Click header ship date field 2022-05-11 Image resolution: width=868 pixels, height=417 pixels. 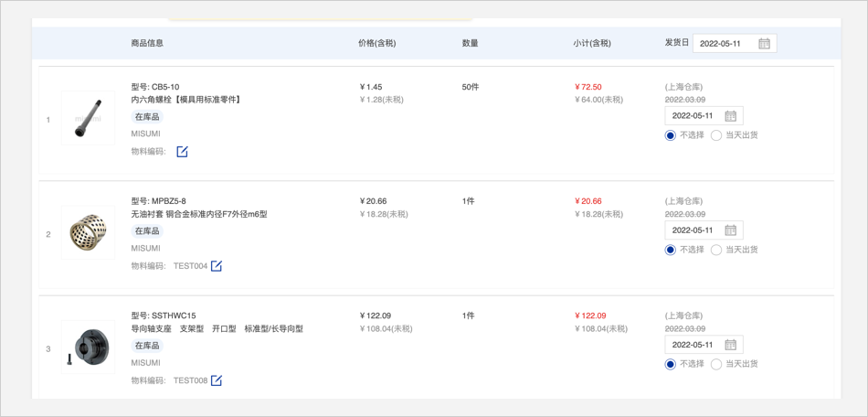pyautogui.click(x=725, y=44)
